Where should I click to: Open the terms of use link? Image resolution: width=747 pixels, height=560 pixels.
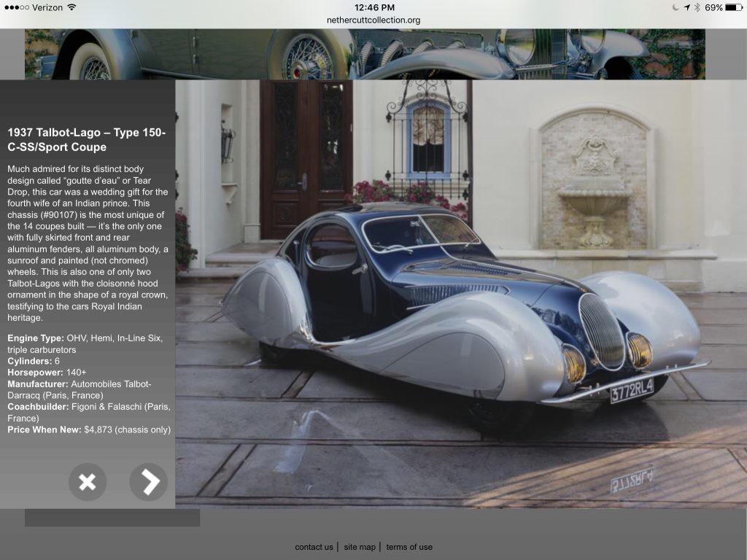(409, 547)
